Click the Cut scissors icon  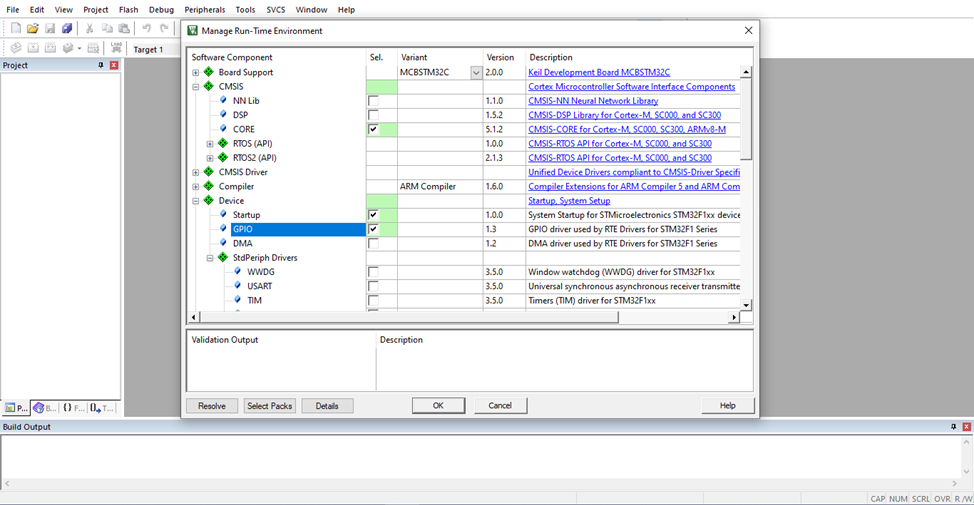[x=89, y=28]
